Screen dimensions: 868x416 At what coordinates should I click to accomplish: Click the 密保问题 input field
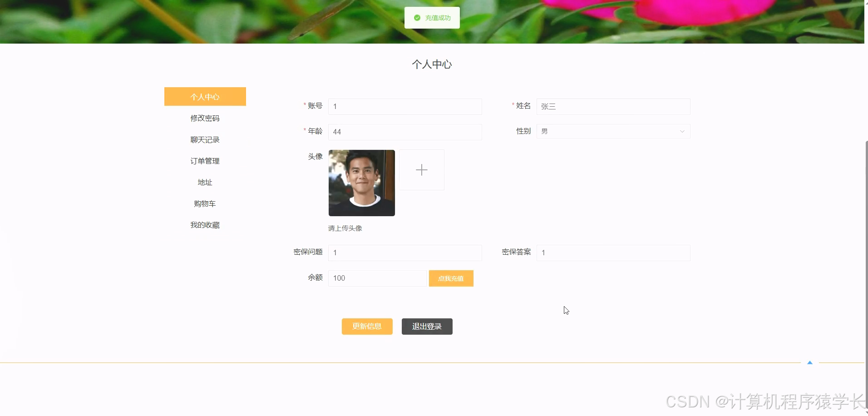(404, 253)
